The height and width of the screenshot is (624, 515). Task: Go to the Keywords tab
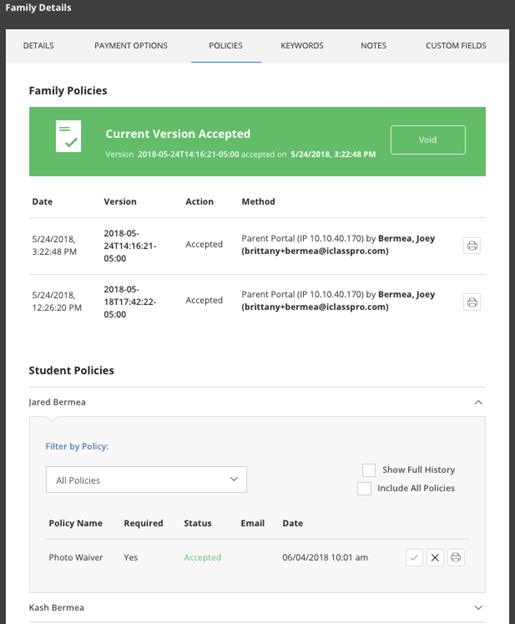tap(302, 46)
